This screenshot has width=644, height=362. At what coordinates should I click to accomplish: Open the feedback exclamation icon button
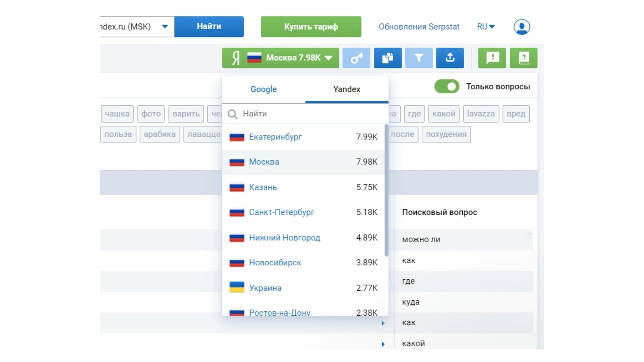(492, 58)
